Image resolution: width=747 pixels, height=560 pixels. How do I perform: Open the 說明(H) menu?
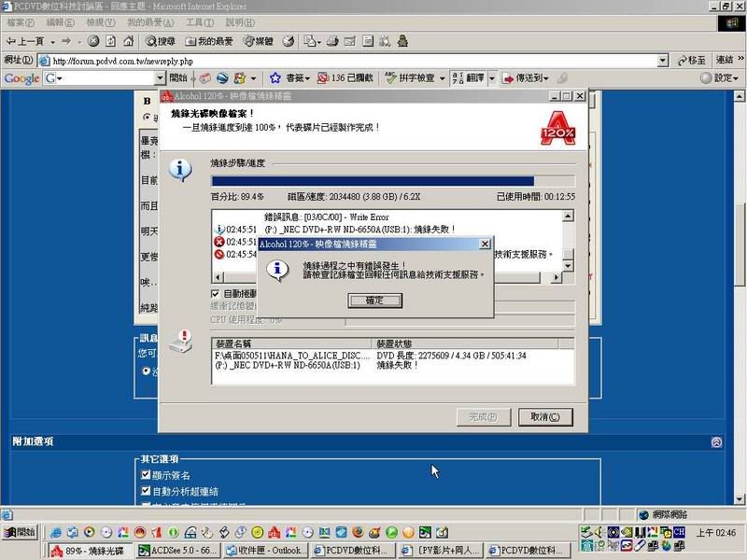click(240, 22)
